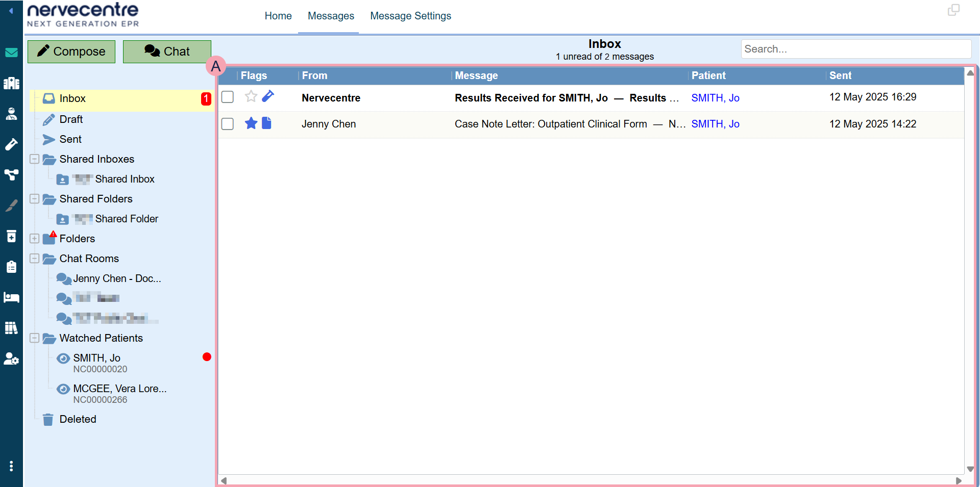Tick the checkbox for Jenny Chen message

(x=228, y=124)
